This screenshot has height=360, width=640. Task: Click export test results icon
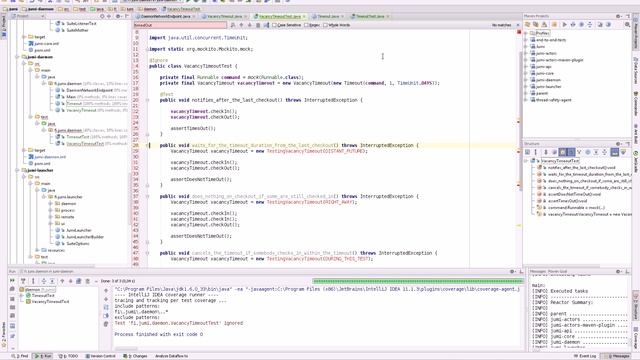point(79,281)
